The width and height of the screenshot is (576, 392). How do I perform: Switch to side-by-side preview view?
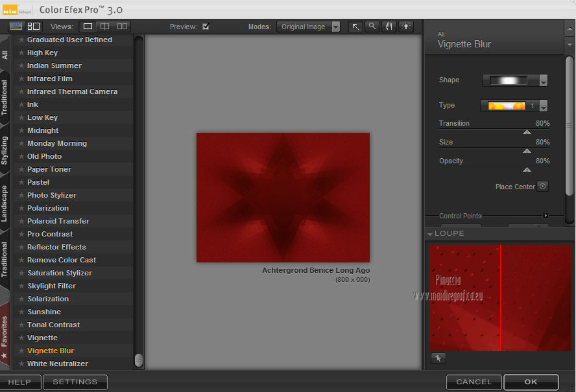click(x=122, y=27)
